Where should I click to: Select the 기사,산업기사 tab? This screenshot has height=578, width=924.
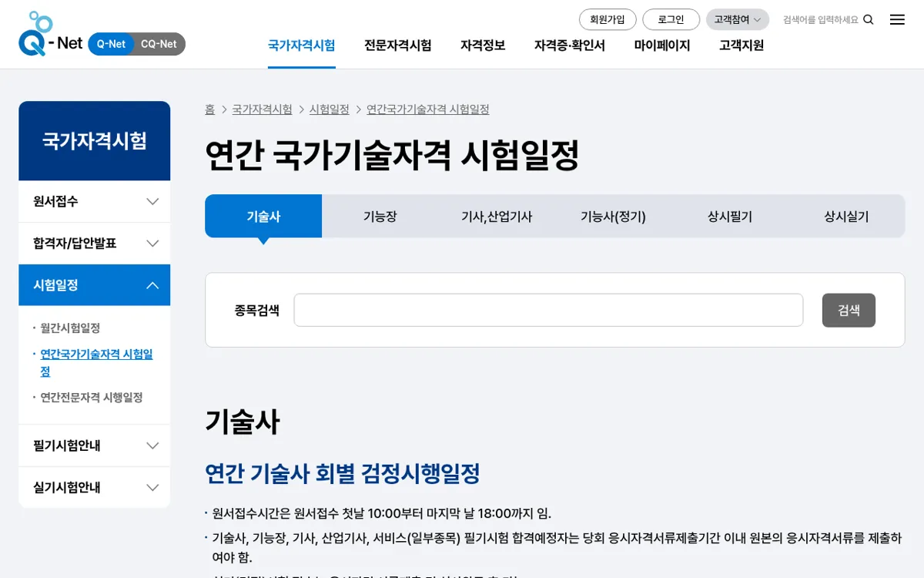point(497,217)
